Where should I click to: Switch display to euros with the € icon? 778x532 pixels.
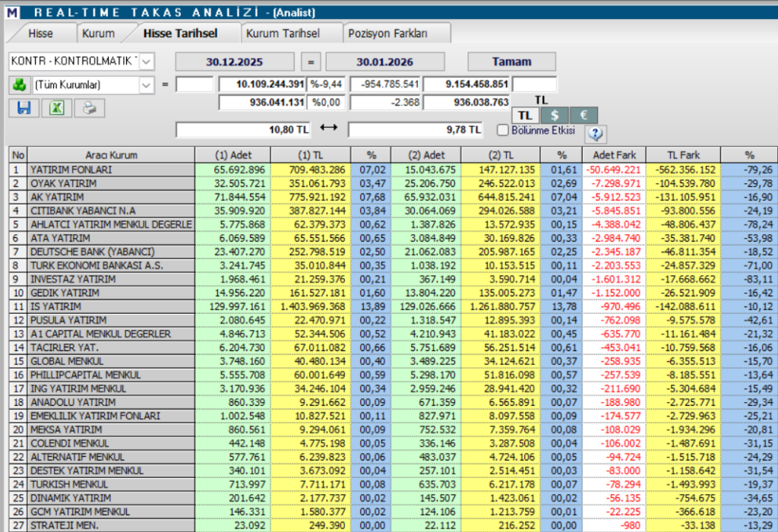585,115
